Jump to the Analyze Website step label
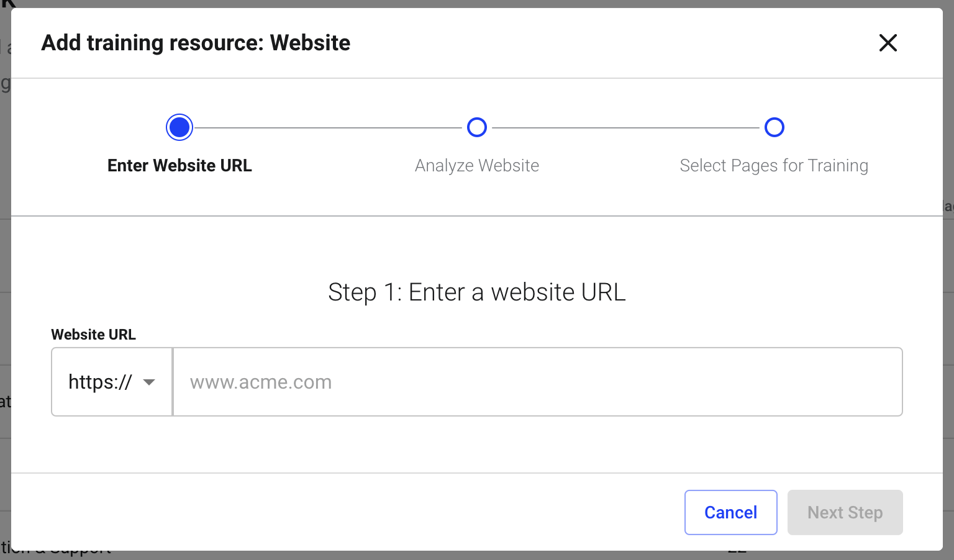 [477, 166]
